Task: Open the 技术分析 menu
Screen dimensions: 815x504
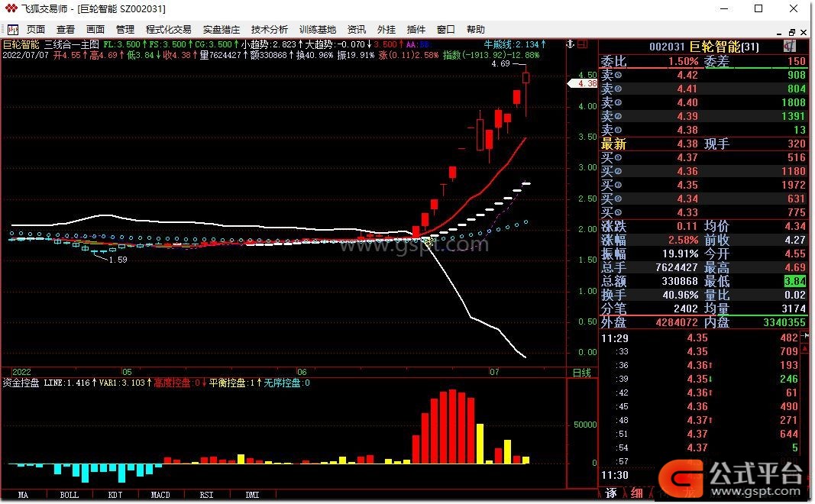Action: (x=269, y=30)
